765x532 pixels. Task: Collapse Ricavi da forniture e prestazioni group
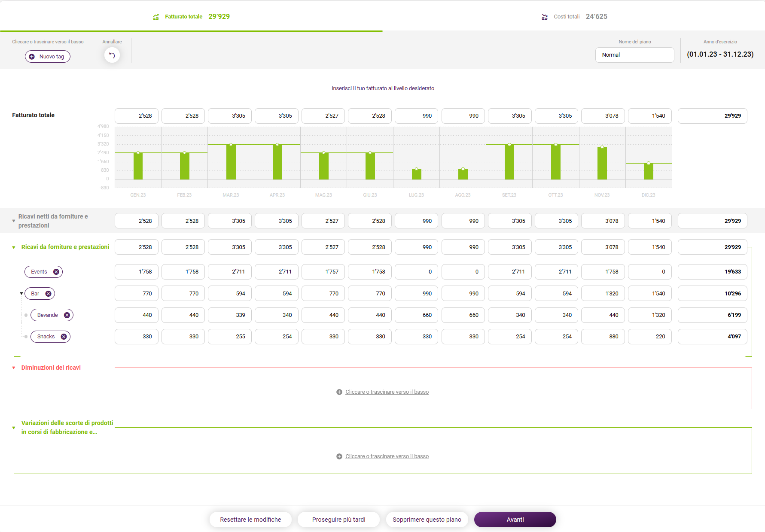[x=14, y=247]
